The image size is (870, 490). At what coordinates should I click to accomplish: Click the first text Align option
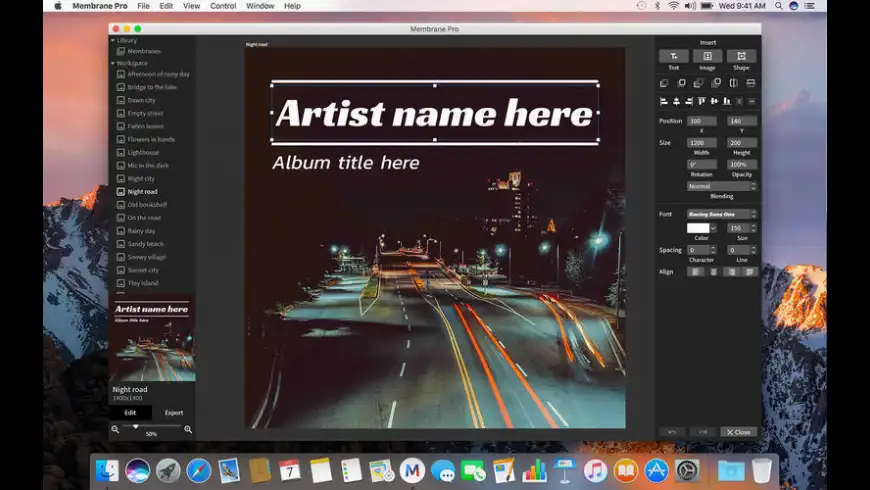(x=695, y=272)
